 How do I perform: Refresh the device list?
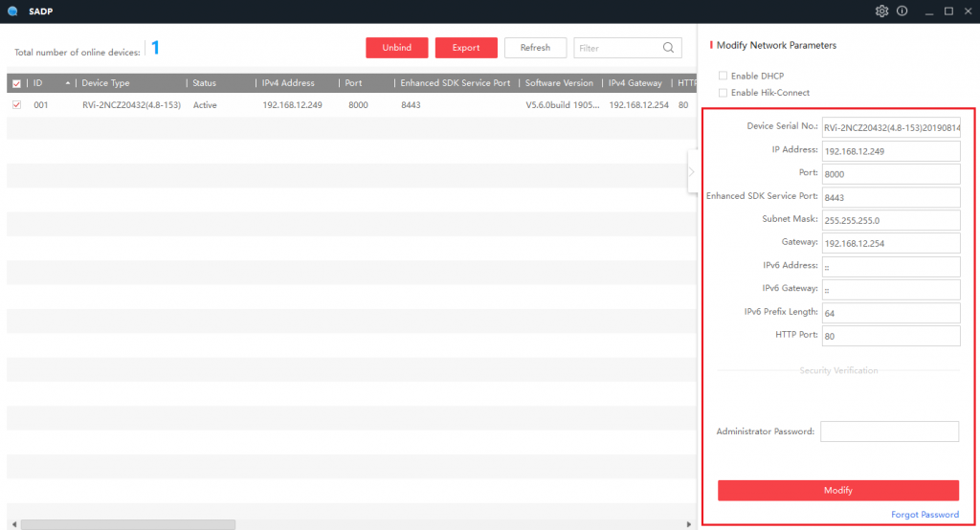pos(535,48)
